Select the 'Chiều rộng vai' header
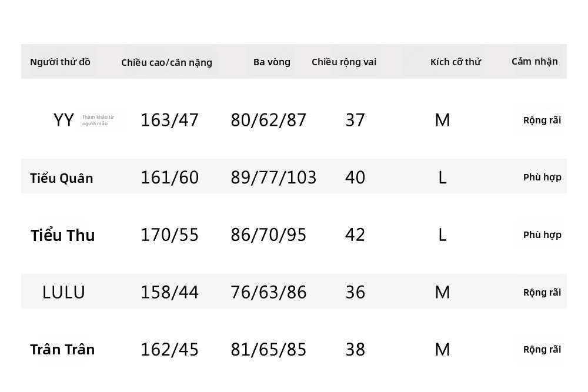The height and width of the screenshot is (392, 588). (x=344, y=62)
